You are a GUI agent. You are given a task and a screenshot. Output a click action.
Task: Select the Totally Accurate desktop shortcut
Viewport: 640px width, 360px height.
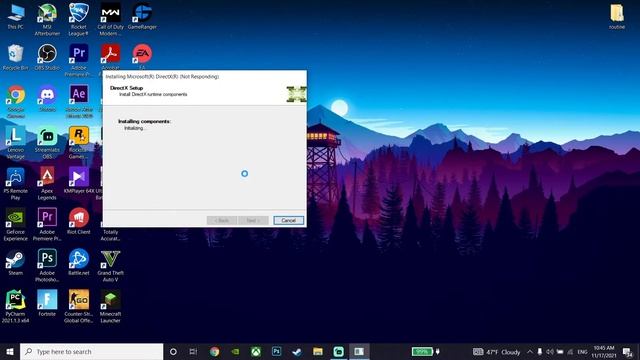(110, 235)
